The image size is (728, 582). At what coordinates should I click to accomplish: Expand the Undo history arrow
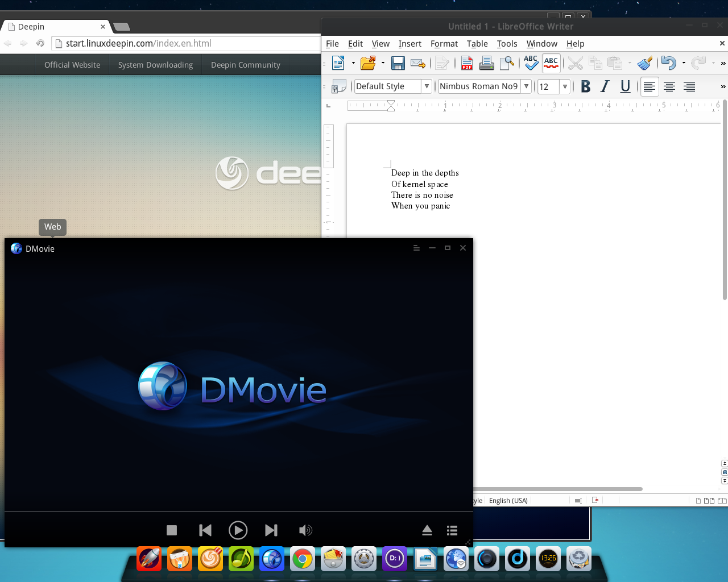[x=684, y=63]
